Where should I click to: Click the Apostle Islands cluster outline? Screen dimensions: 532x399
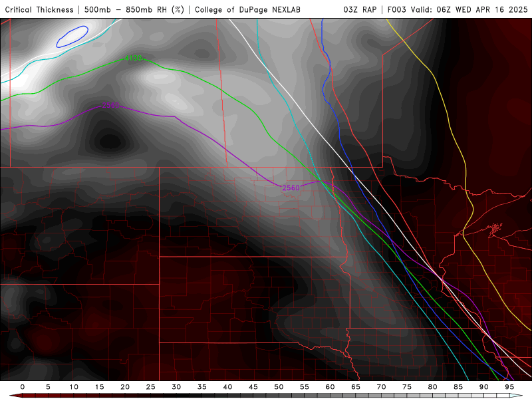[495, 229]
